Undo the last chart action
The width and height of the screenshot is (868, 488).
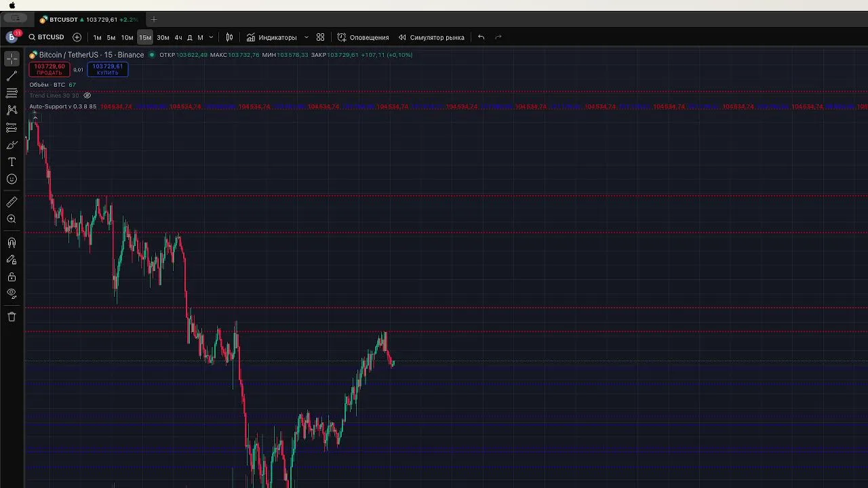coord(481,37)
